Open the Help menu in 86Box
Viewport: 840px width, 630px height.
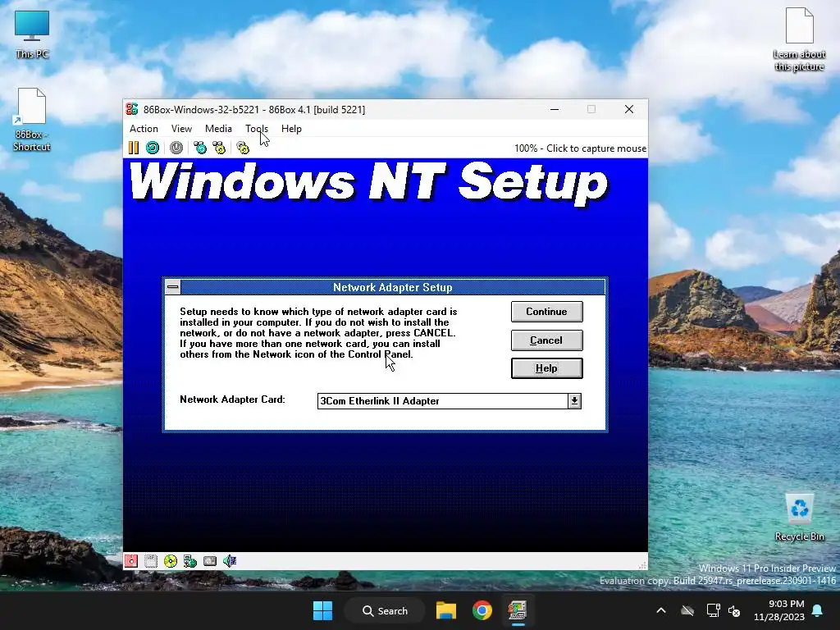291,129
